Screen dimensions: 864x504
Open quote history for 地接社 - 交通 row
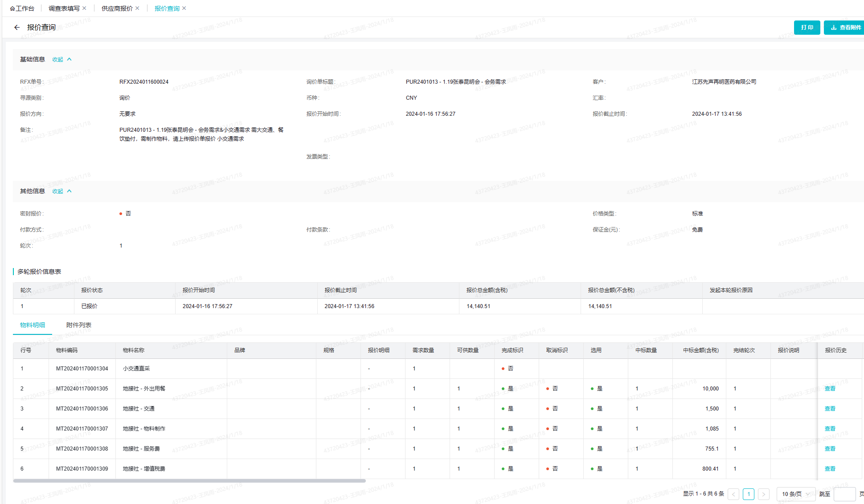[830, 409]
